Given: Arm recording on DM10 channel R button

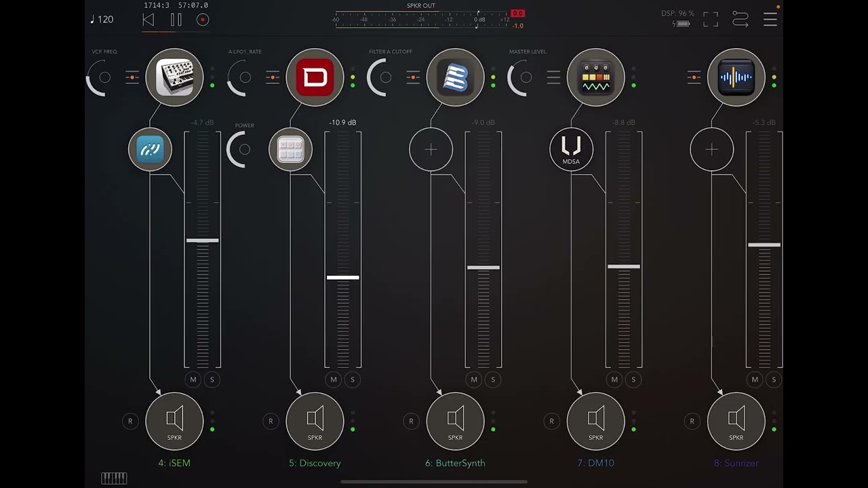Looking at the screenshot, I should [x=551, y=421].
